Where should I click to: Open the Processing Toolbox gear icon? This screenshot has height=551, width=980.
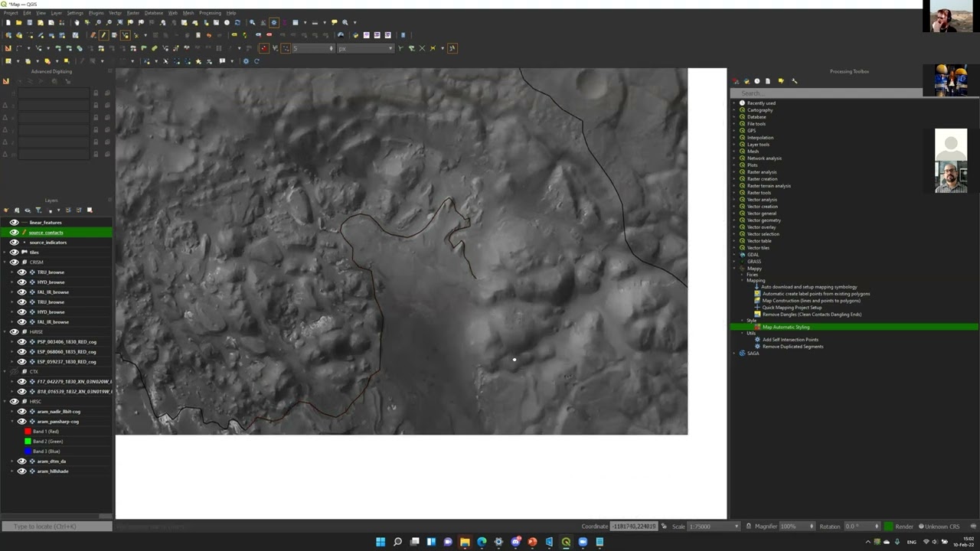click(274, 23)
